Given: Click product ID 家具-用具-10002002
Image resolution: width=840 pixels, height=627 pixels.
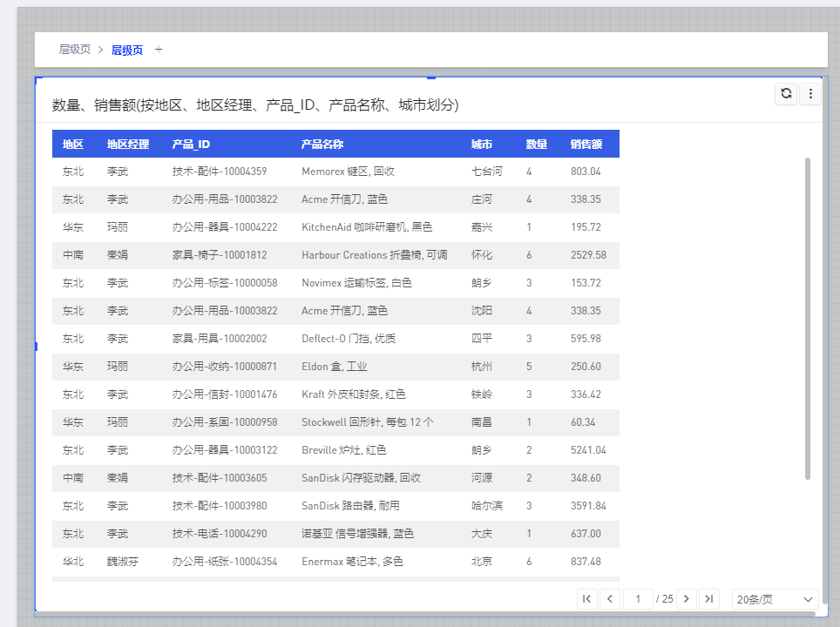Looking at the screenshot, I should tap(219, 339).
